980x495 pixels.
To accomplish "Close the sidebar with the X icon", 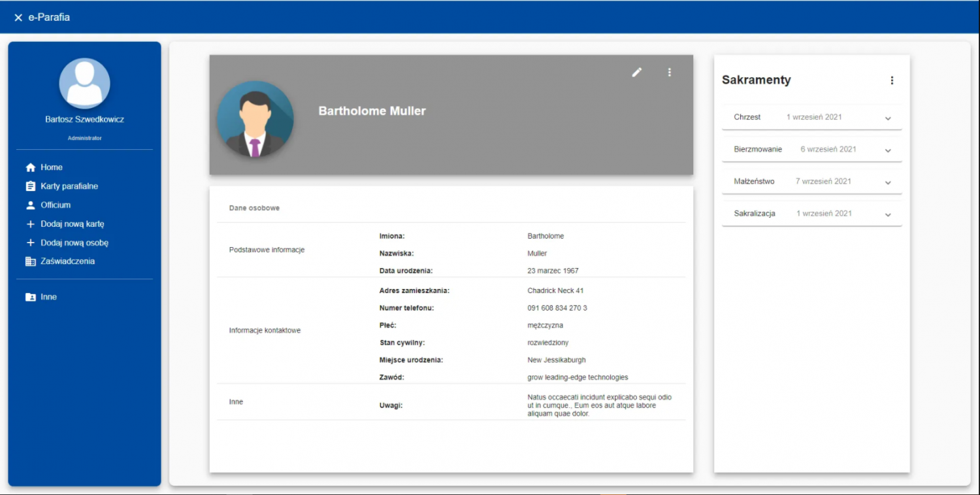I will 18,18.
